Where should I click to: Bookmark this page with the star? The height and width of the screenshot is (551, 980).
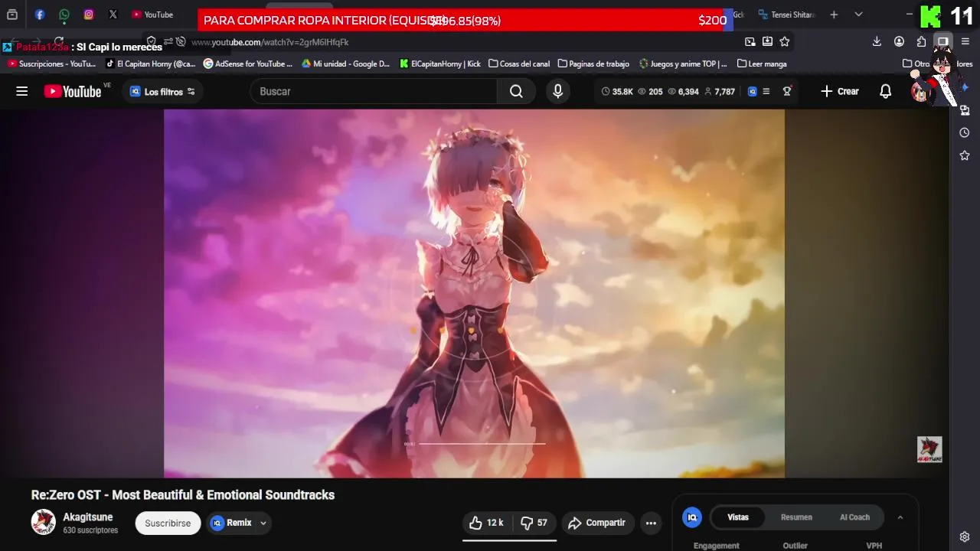(785, 42)
